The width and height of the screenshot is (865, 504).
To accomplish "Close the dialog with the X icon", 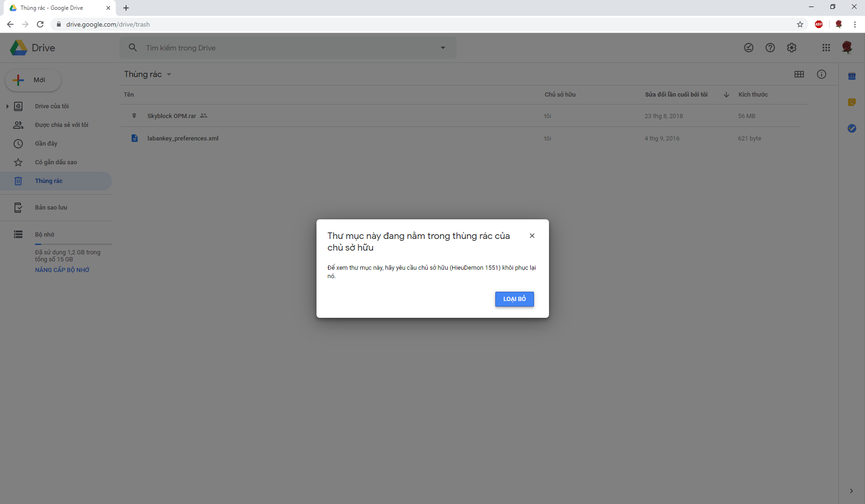I will point(532,236).
